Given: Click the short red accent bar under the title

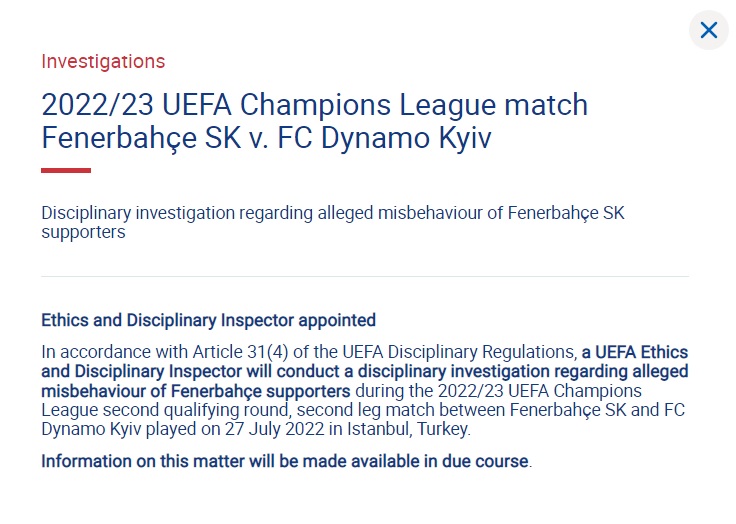Looking at the screenshot, I should coord(66,170).
